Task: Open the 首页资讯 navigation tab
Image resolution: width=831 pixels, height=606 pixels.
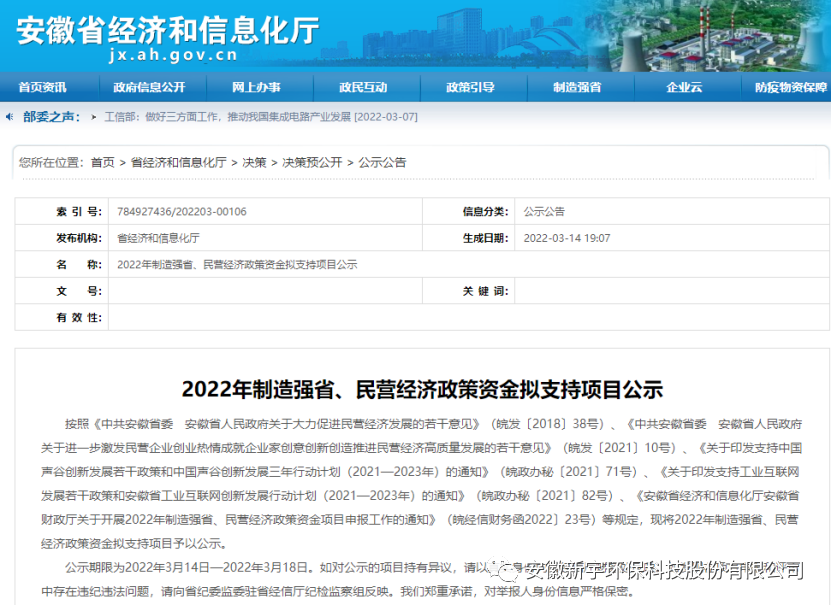Action: coord(42,87)
